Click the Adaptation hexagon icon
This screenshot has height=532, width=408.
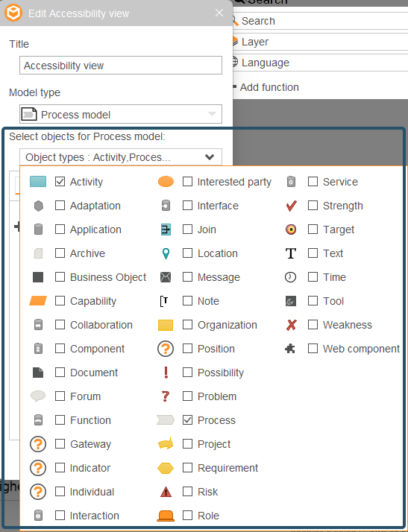point(38,206)
